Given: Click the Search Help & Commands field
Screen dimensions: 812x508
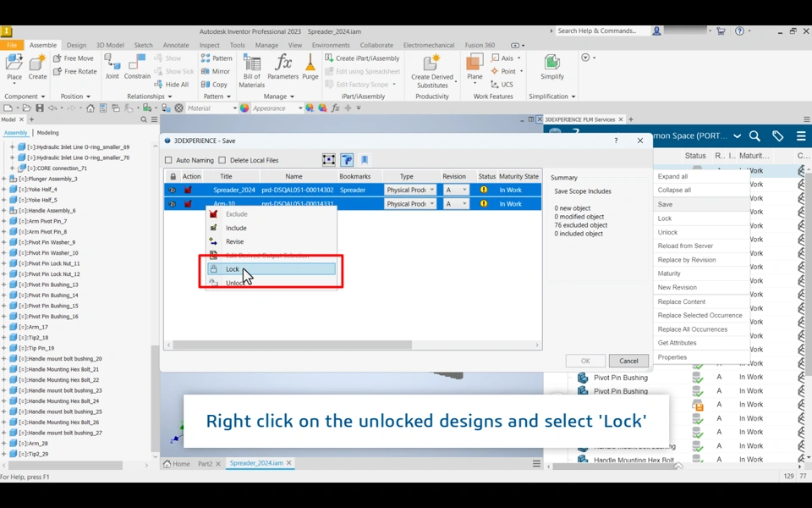Looking at the screenshot, I should coord(602,31).
